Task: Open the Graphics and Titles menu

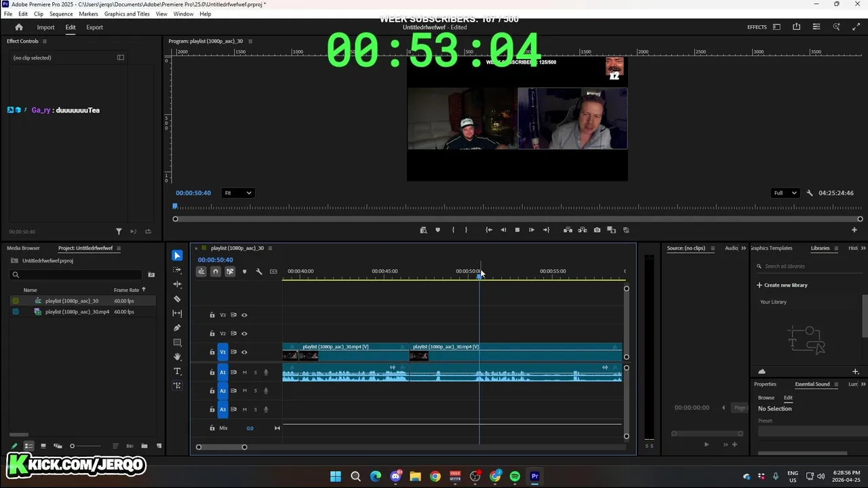Action: tap(127, 14)
